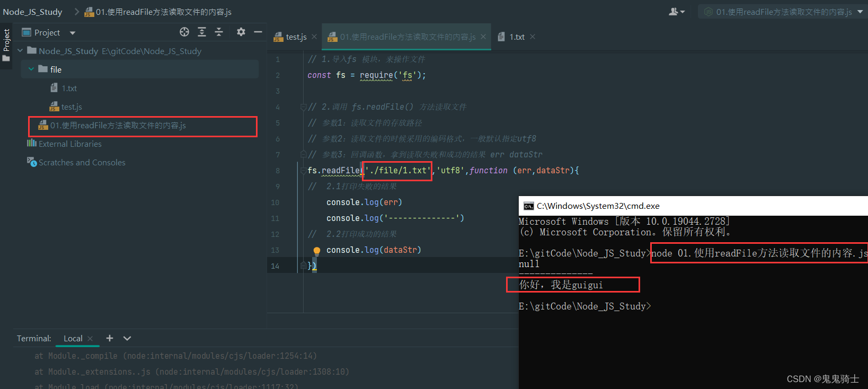Image resolution: width=868 pixels, height=389 pixels.
Task: Click the cmd.exe window title bar
Action: 693,206
